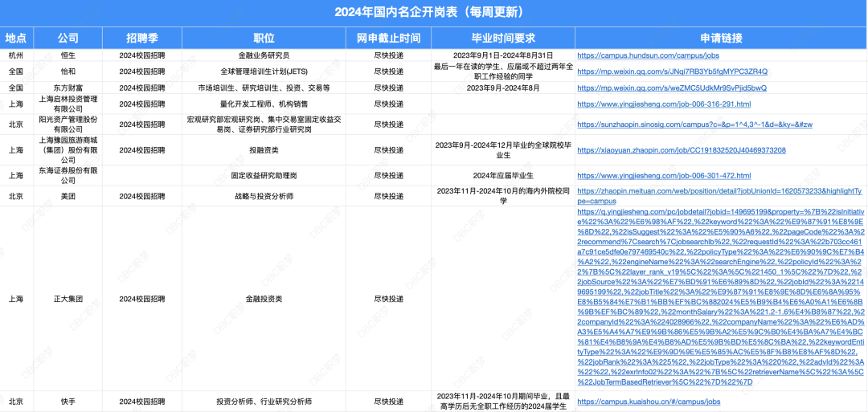Select the 公司 column header
The height and width of the screenshot is (412, 868).
(68, 38)
